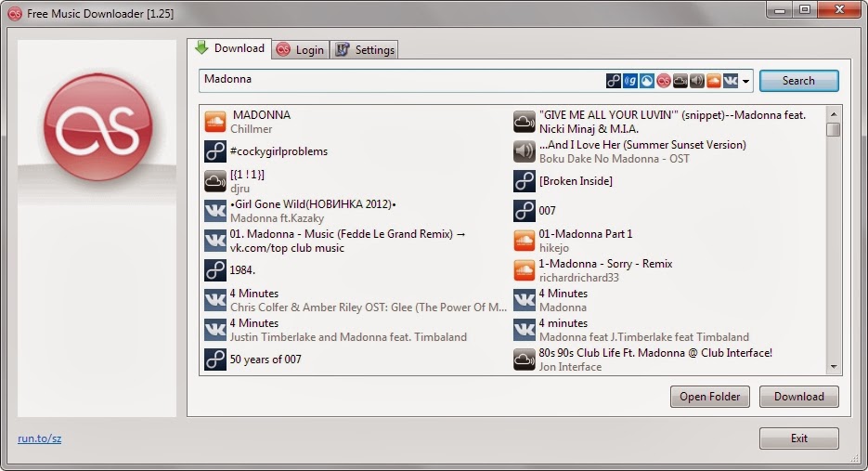Image resolution: width=868 pixels, height=471 pixels.
Task: Select '•Girl Gone Wild(НОВИНКА 2012)•' result
Action: 313,204
